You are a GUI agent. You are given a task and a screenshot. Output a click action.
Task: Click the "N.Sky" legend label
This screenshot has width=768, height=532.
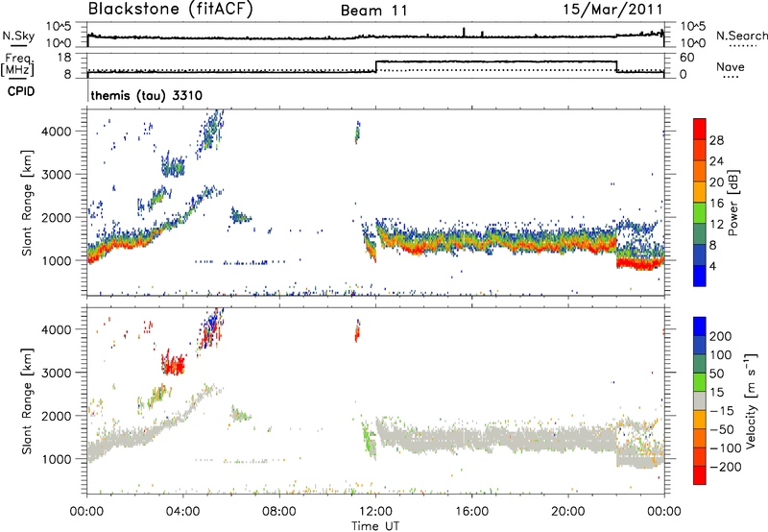coord(18,36)
